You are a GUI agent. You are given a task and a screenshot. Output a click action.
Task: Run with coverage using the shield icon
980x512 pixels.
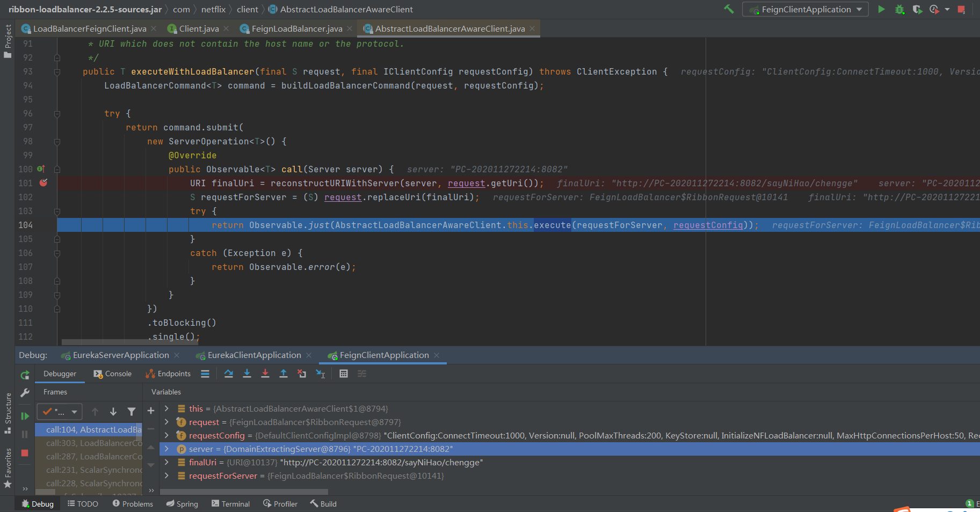(917, 9)
